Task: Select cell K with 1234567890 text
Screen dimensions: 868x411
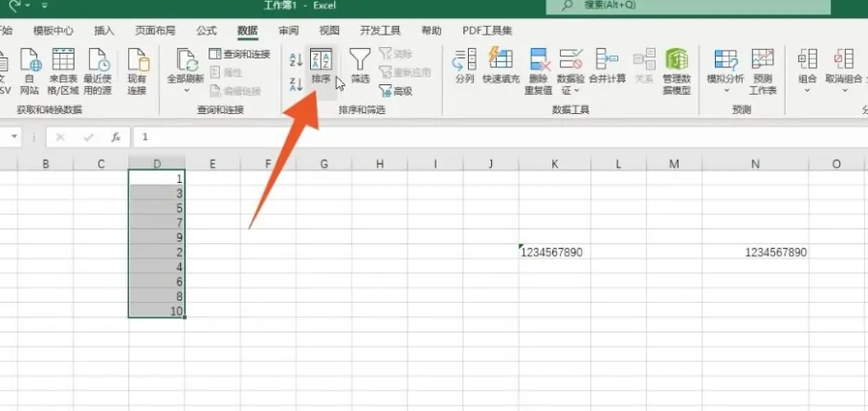Action: tap(555, 253)
